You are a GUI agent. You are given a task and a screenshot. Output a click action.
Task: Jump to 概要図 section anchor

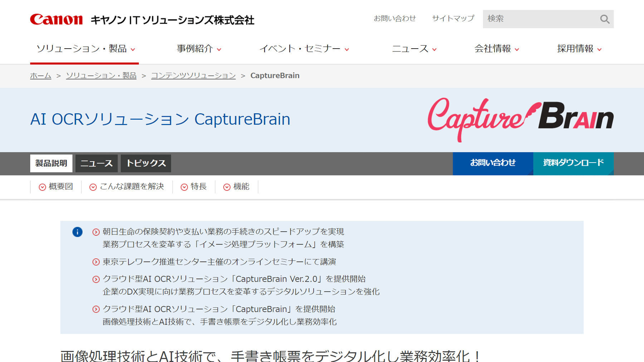click(61, 187)
